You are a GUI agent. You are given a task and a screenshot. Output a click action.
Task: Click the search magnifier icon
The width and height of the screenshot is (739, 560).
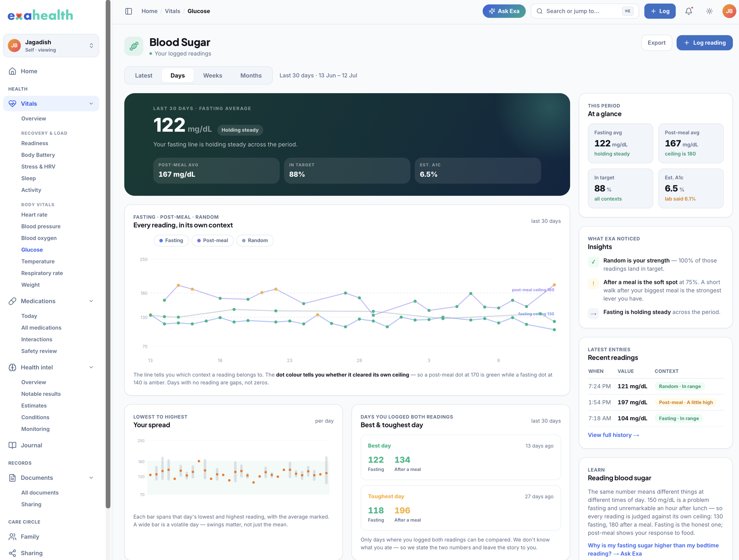point(539,11)
